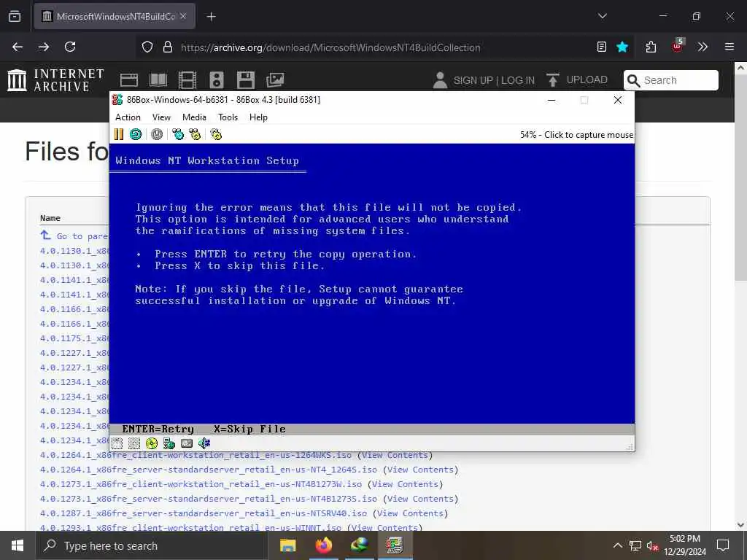
Task: Click the uBlock Origin extension icon
Action: click(x=678, y=46)
